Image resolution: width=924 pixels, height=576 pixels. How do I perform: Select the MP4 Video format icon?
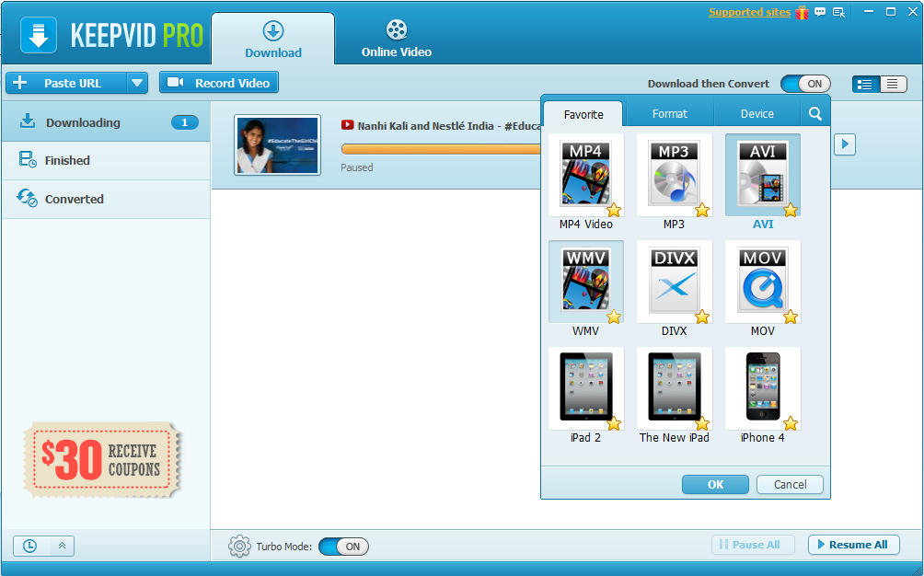pos(585,175)
